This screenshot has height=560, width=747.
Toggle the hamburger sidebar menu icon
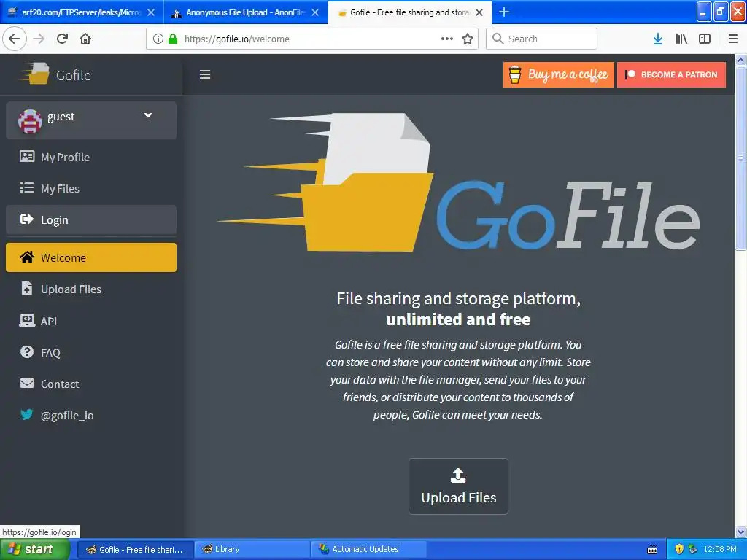pos(205,74)
